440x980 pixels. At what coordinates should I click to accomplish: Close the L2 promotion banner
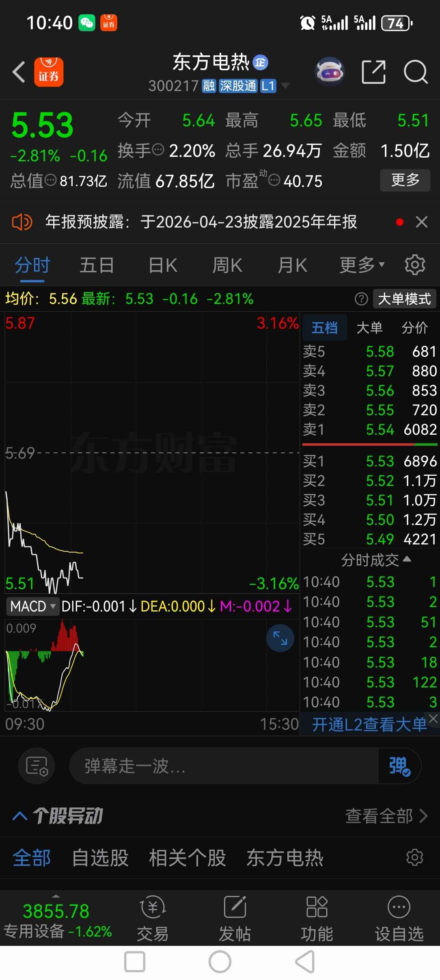click(433, 718)
